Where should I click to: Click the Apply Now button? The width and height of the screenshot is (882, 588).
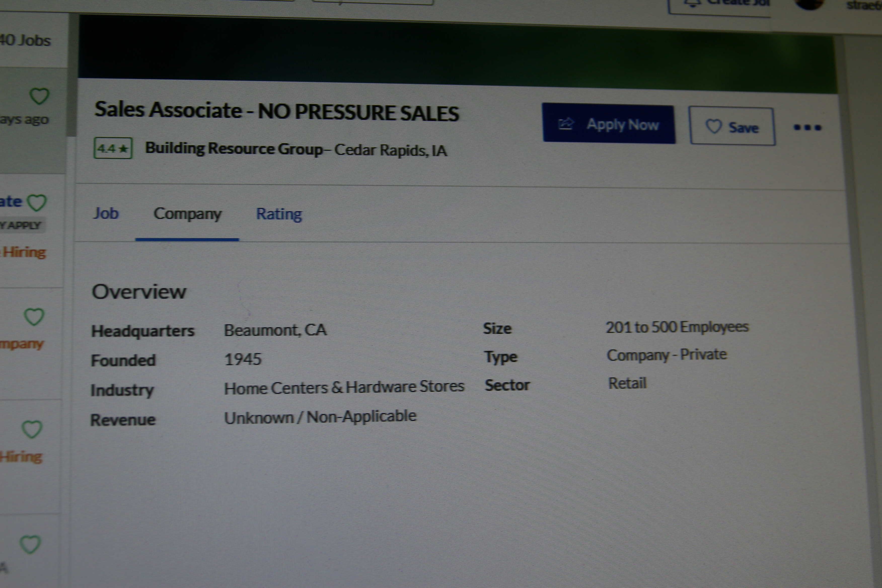(x=609, y=124)
